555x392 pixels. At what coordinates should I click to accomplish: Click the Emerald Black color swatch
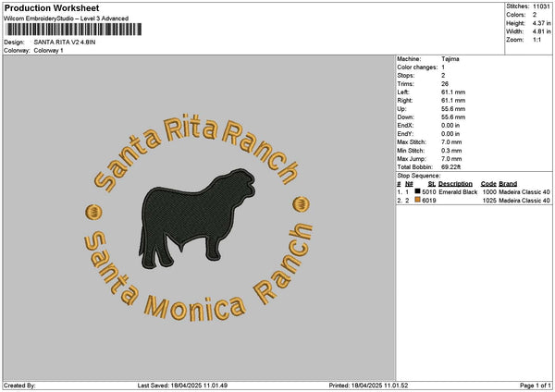point(417,192)
